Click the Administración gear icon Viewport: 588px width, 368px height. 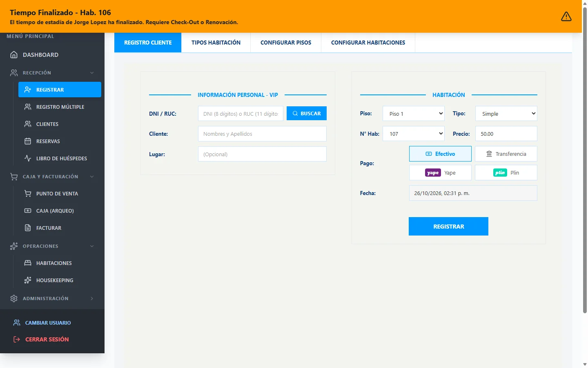click(14, 298)
